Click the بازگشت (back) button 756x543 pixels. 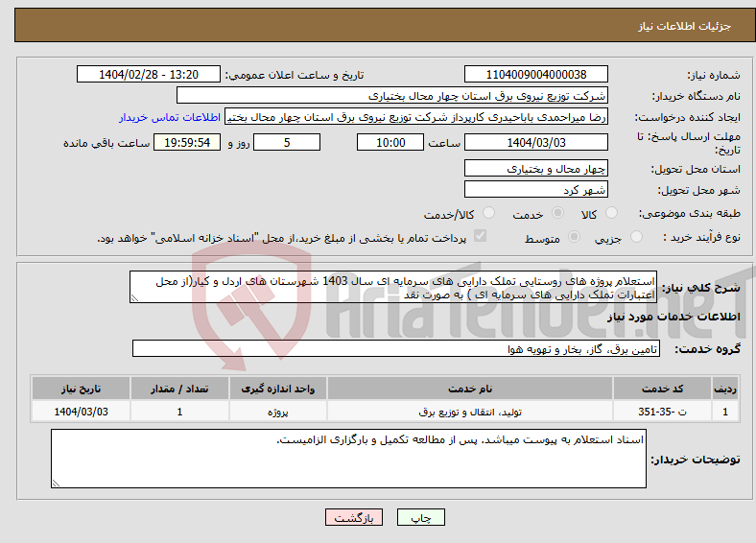click(x=354, y=517)
